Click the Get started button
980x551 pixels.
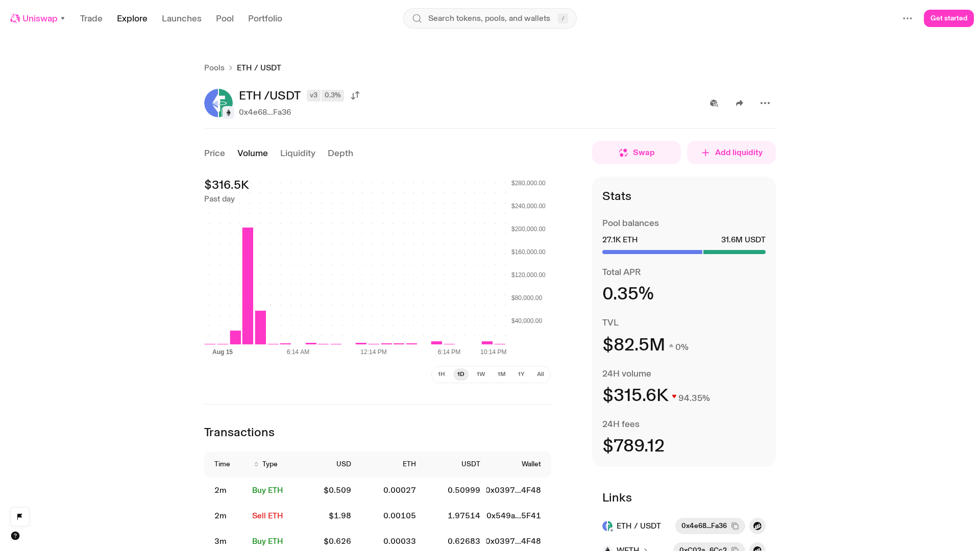coord(949,18)
